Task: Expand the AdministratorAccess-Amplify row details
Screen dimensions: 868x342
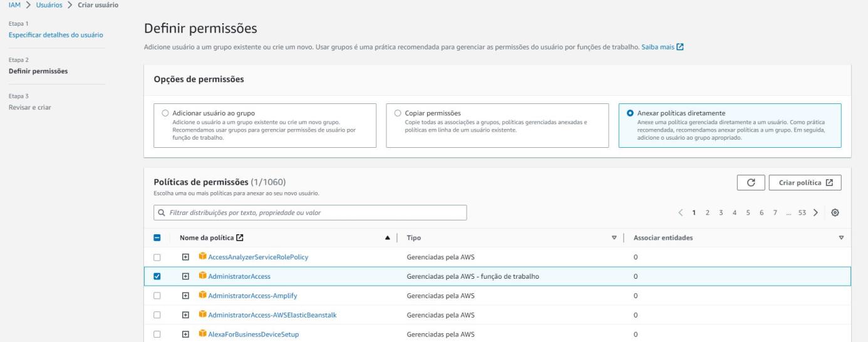Action: [x=185, y=296]
